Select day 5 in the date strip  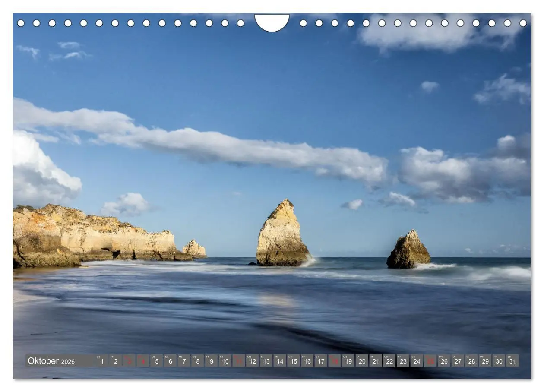tap(156, 361)
